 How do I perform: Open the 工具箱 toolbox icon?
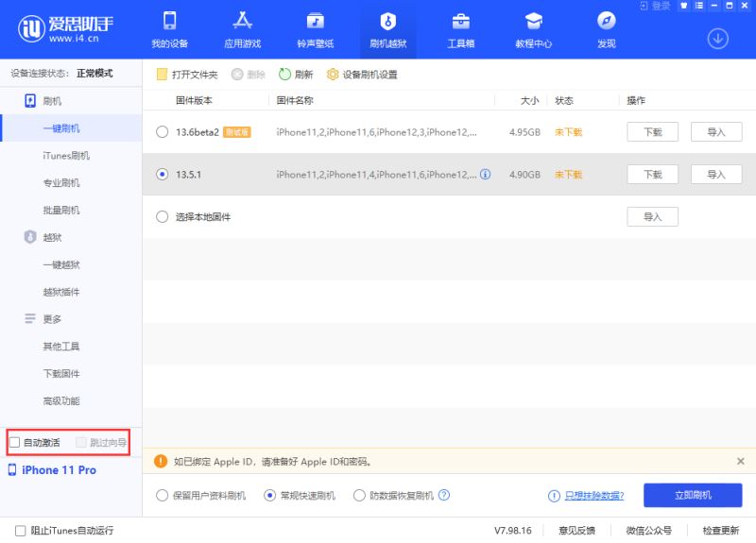(x=461, y=21)
